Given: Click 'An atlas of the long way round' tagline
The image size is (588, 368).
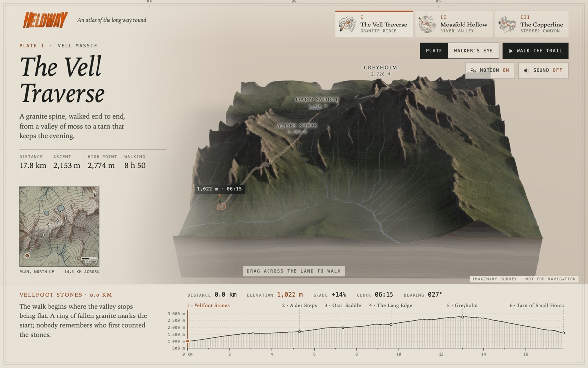Looking at the screenshot, I should pyautogui.click(x=112, y=20).
